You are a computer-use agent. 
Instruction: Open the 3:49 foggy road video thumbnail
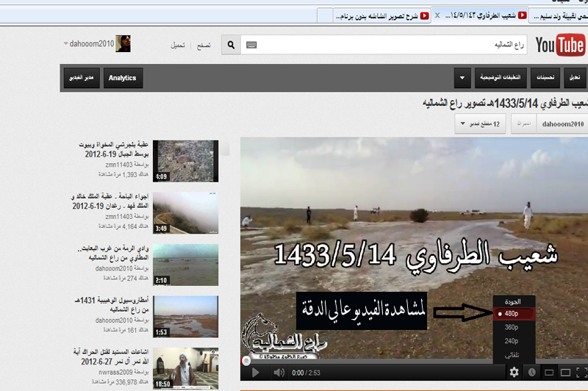coord(186,213)
